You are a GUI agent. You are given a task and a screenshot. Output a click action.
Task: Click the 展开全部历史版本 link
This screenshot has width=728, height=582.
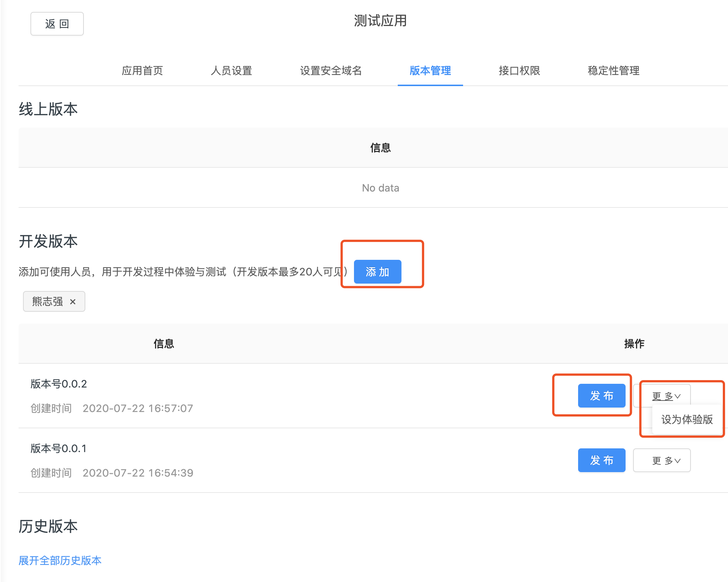[x=60, y=560]
